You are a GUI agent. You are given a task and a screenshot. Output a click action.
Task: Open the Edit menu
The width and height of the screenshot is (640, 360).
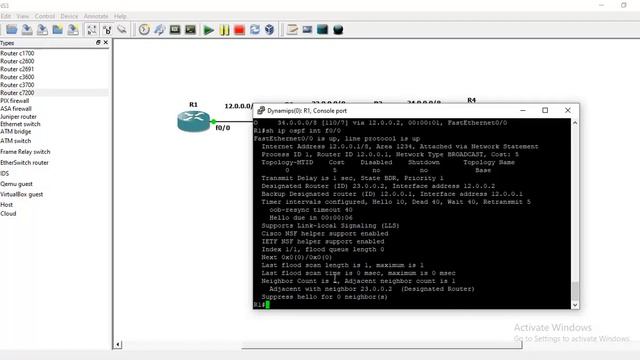pos(6,16)
